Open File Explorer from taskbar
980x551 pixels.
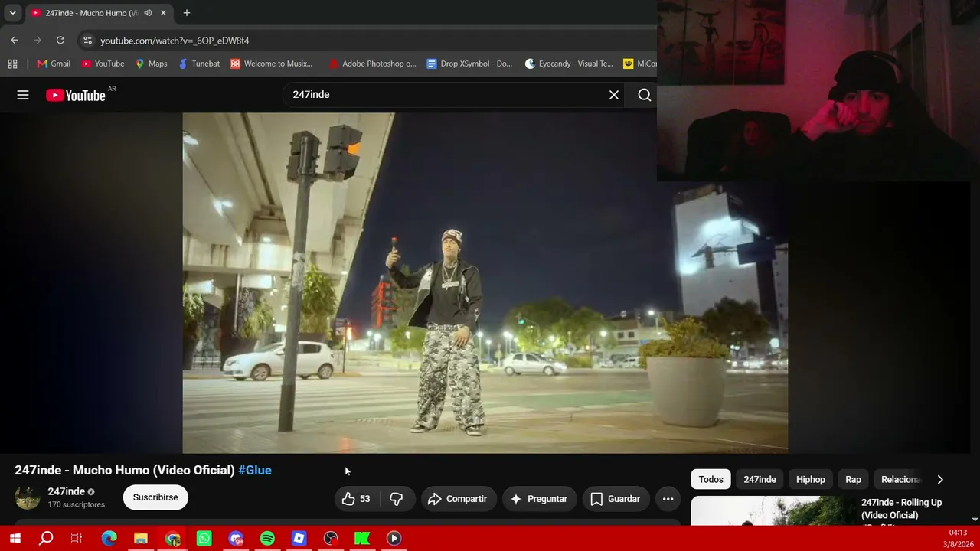[x=141, y=539]
